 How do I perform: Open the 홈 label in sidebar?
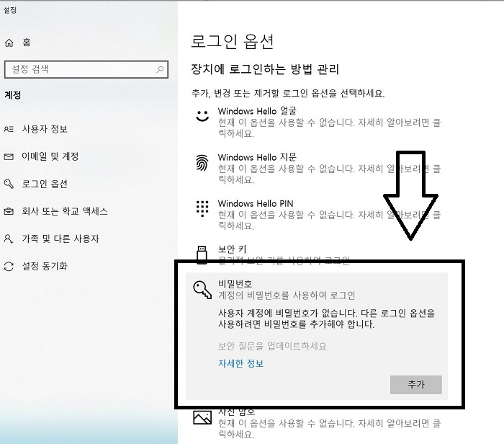click(27, 42)
